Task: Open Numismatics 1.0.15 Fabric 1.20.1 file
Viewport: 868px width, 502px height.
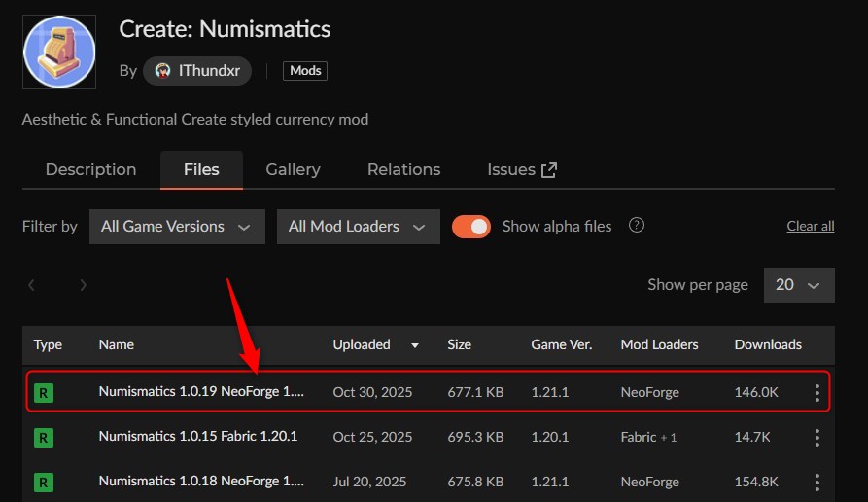Action: (x=197, y=436)
